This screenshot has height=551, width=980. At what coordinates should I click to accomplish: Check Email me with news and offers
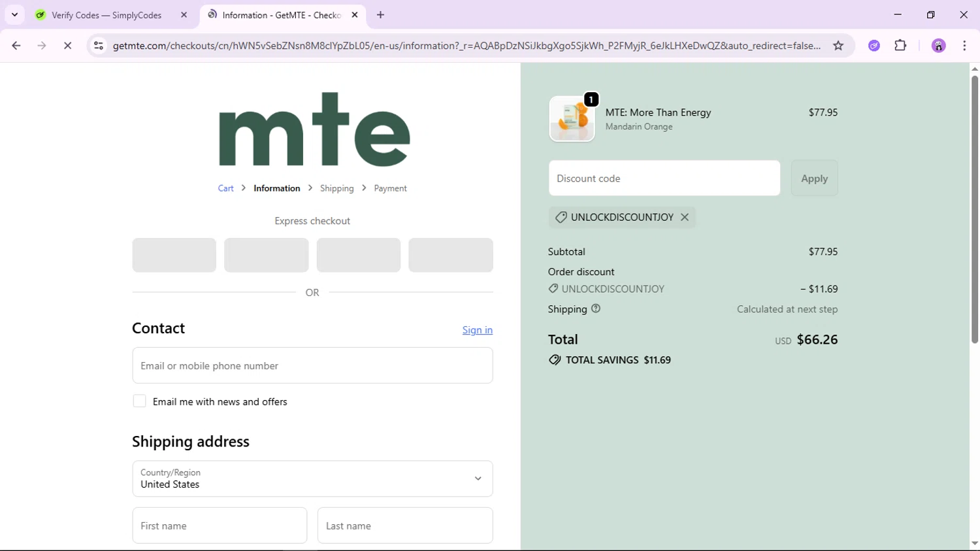click(139, 401)
